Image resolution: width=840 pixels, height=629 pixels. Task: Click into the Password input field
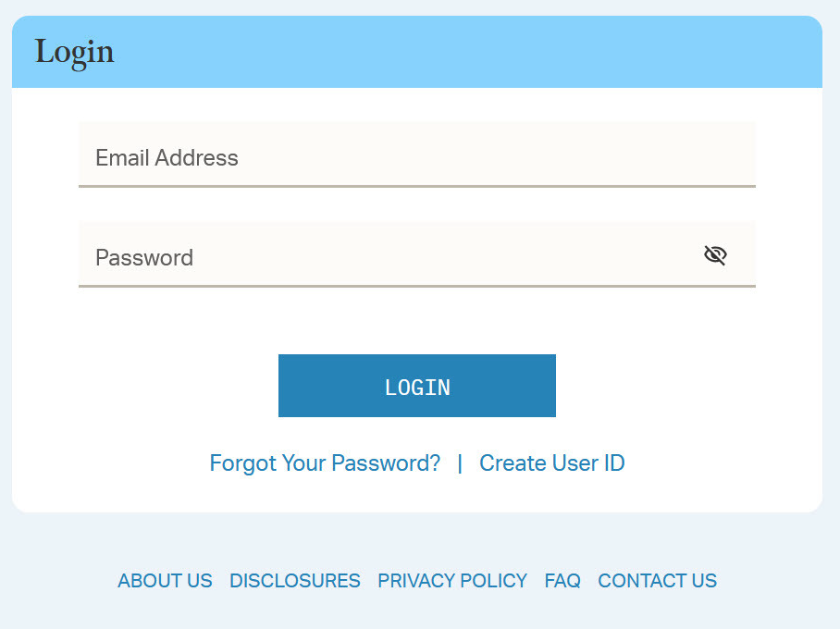coord(389,254)
